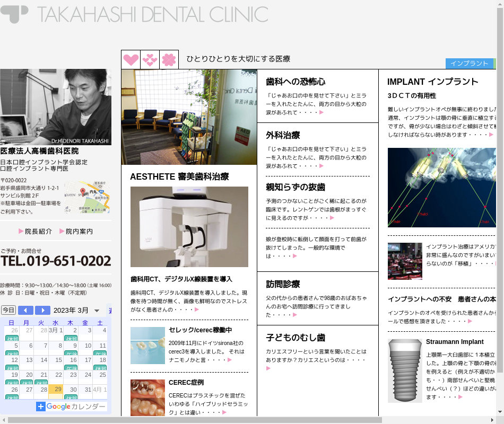Click the pink flower-shaped icon
Image resolution: width=504 pixels, height=424 pixels.
point(169,59)
